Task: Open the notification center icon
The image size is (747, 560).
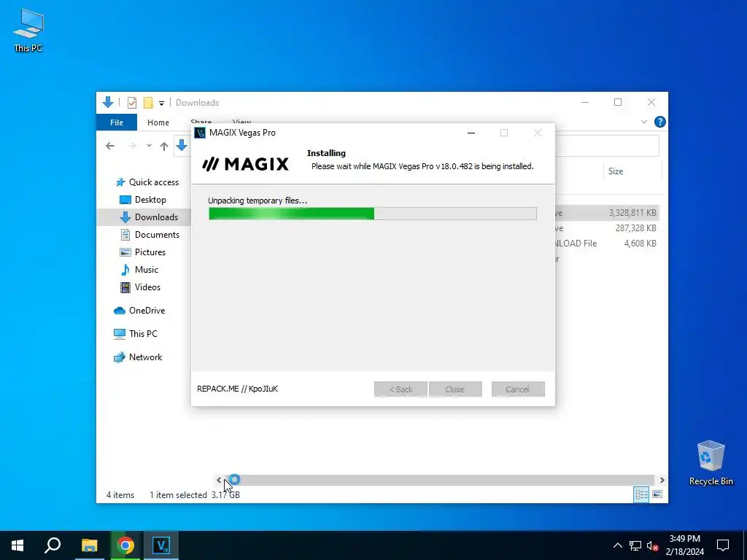Action: click(x=723, y=545)
